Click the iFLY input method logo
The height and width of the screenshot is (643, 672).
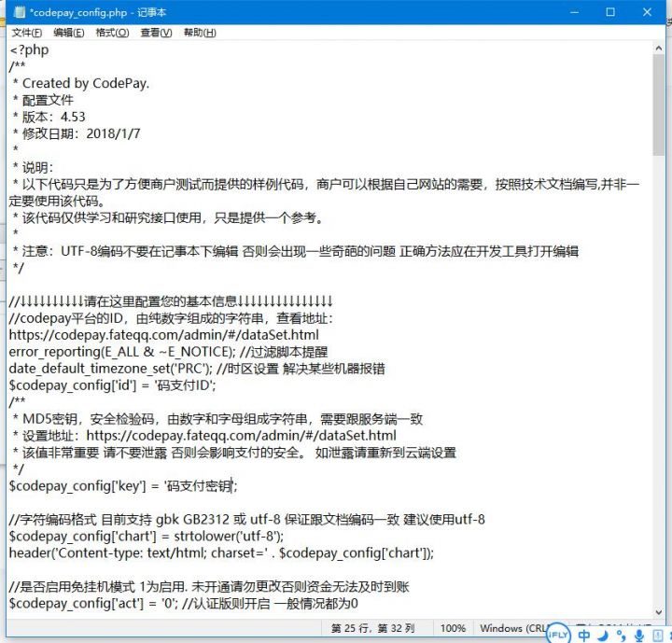558,634
